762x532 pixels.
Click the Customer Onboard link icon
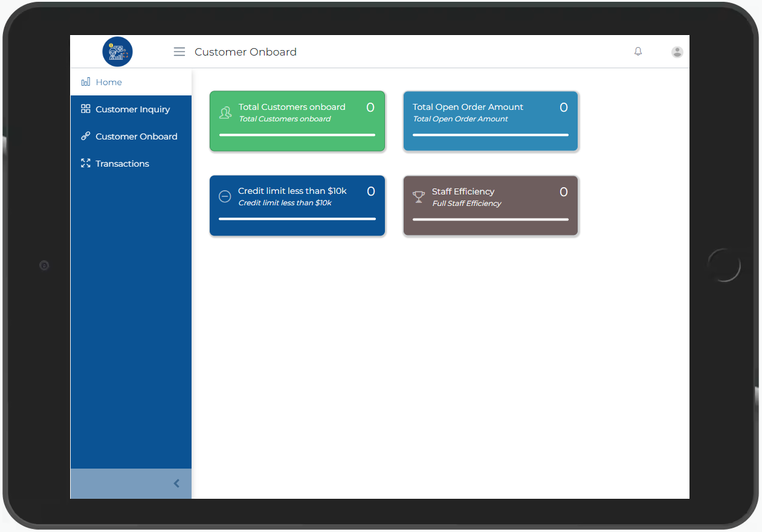pos(86,136)
